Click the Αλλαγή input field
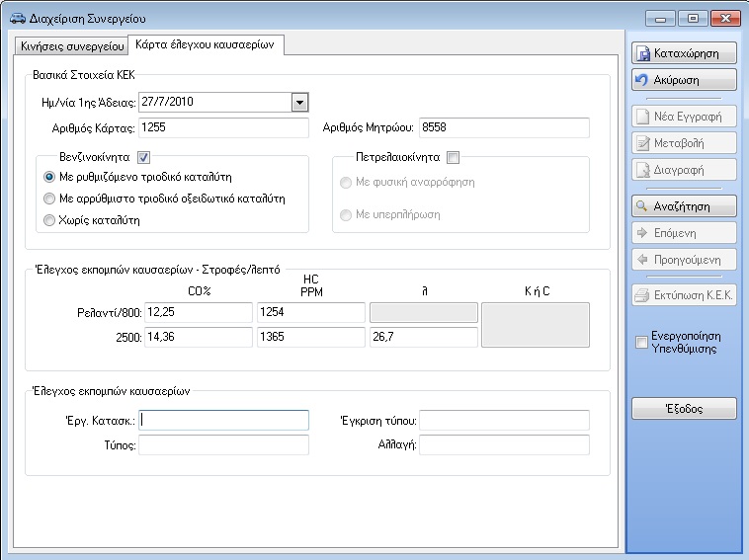749x560 pixels. click(x=504, y=445)
